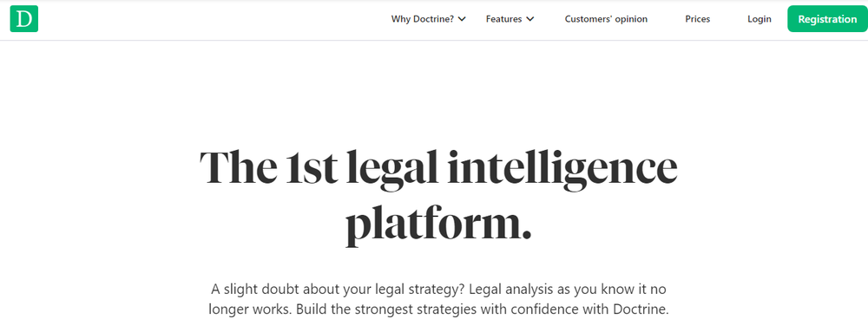This screenshot has width=868, height=332.
Task: Open the Prices page
Action: 698,19
